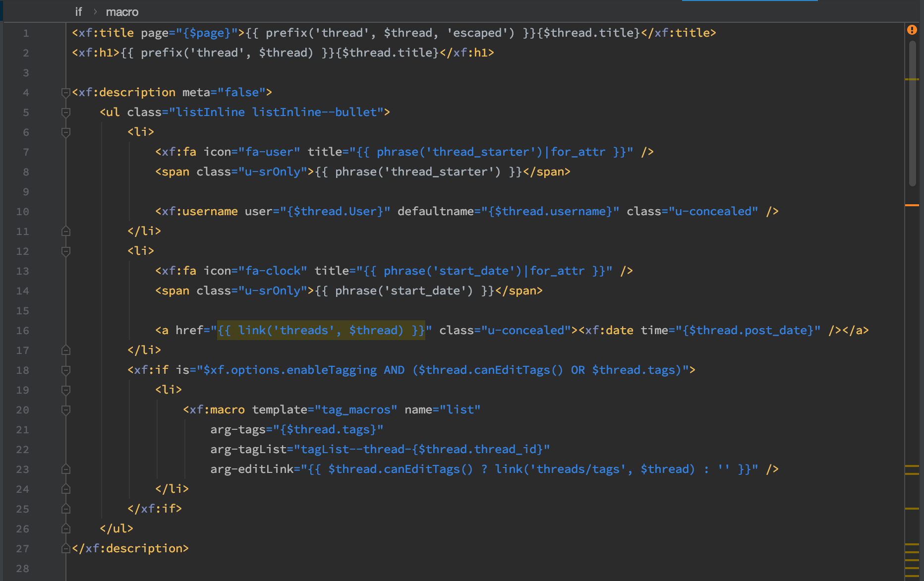Jump to the bright orange error stripe marker
This screenshot has height=581, width=924.
coord(912,205)
